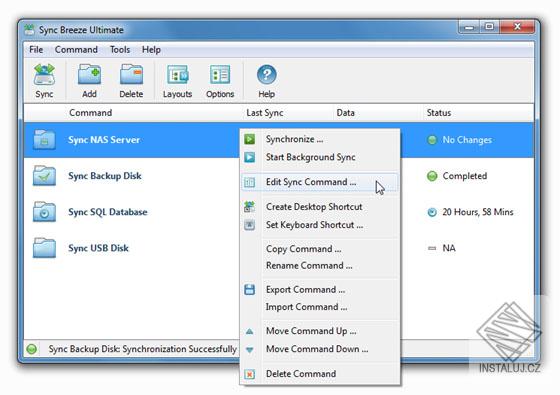Choose Start Background Sync from context menu
The image size is (560, 395).
(x=320, y=157)
